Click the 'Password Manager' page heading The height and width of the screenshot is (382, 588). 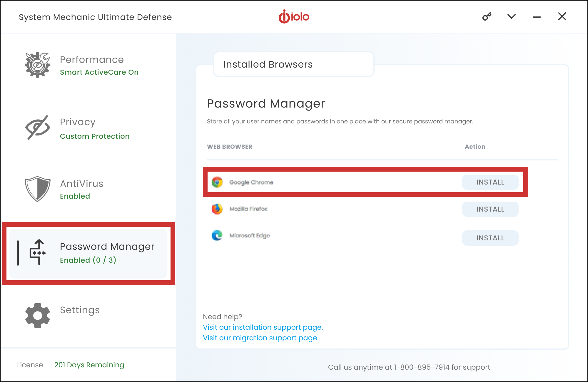[x=266, y=104]
